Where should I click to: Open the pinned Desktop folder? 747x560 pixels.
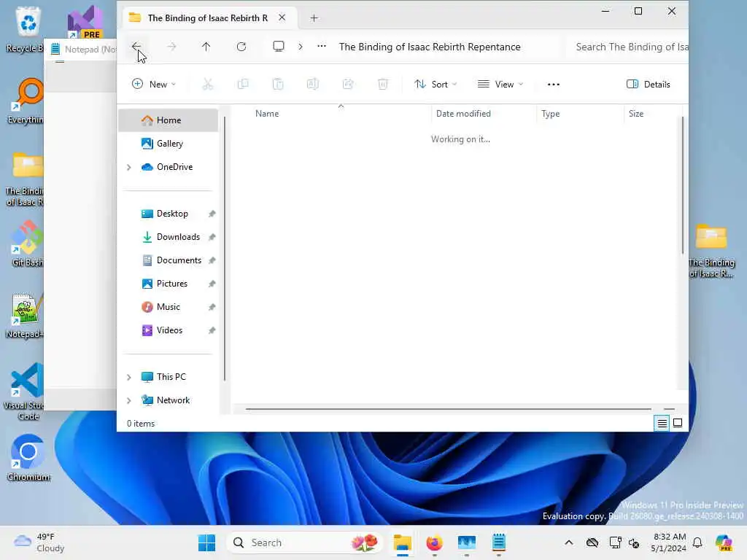pyautogui.click(x=169, y=214)
